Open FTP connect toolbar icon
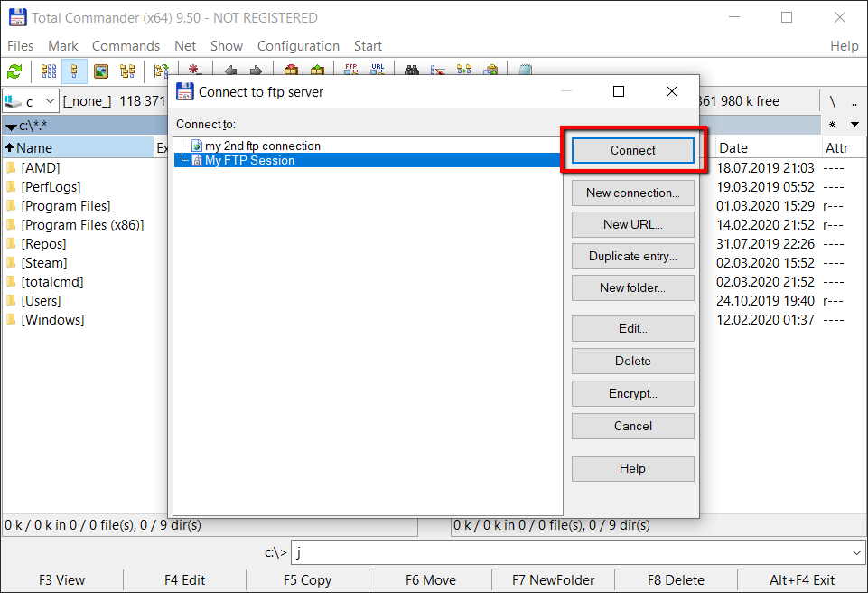 pos(351,70)
